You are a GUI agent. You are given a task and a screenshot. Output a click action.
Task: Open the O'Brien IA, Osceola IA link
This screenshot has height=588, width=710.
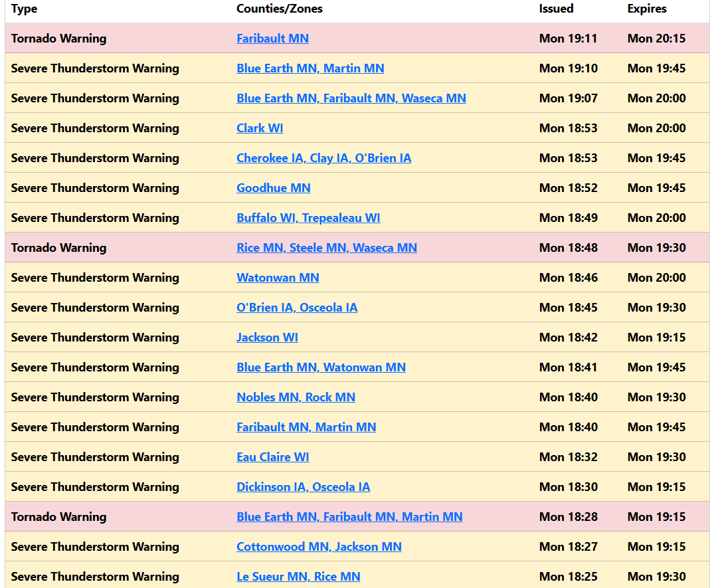point(297,308)
